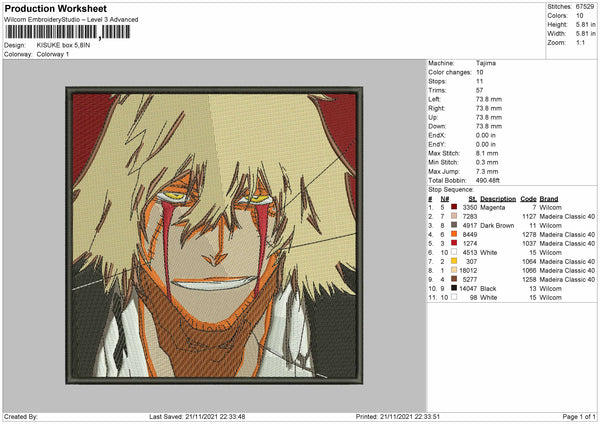Viewport: 600px width, 424px height.
Task: Click the 'Created By:' footer label
Action: (x=21, y=416)
